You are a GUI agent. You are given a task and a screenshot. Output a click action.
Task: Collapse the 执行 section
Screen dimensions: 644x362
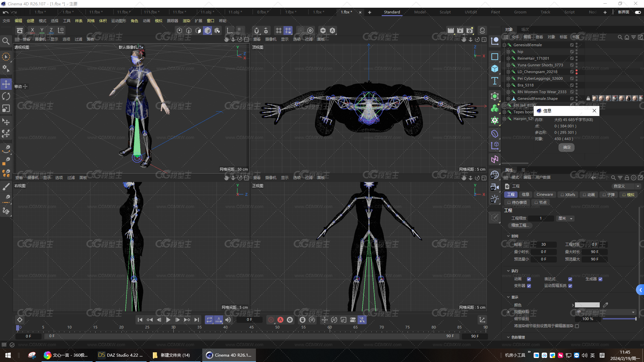(508, 271)
